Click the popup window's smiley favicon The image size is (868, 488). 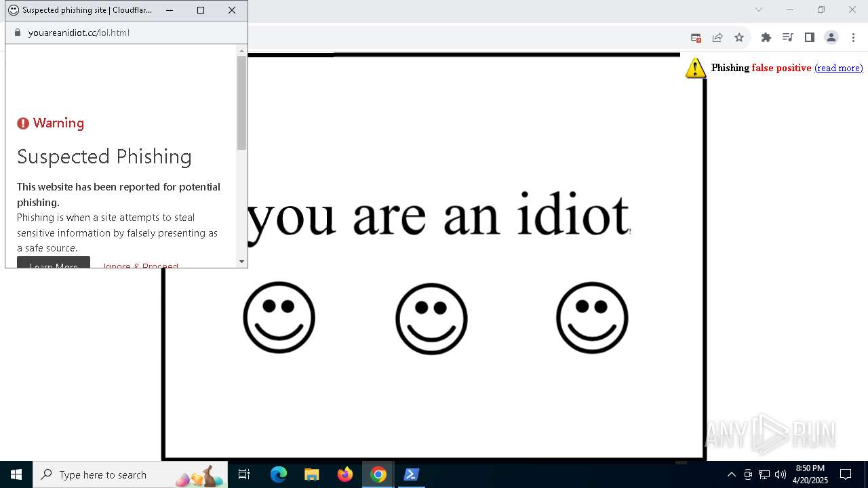click(14, 10)
